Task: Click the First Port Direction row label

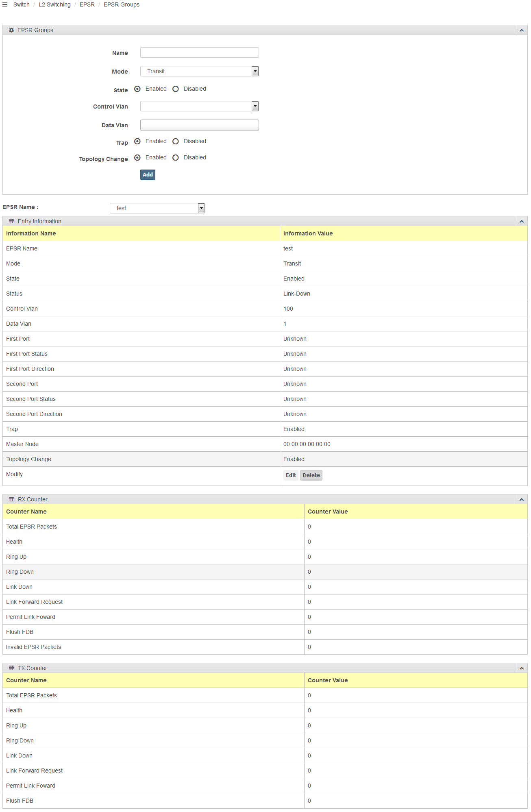Action: [x=30, y=369]
